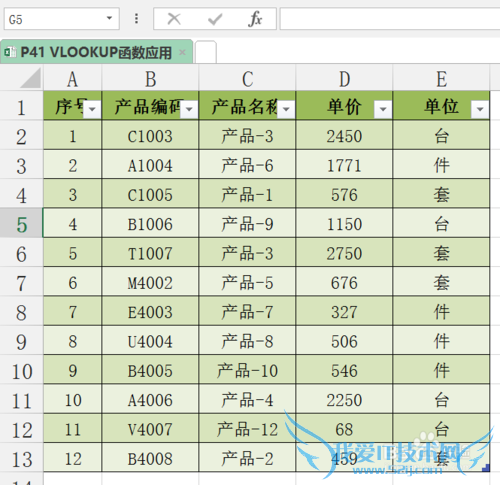Select column D header
This screenshot has height=485, width=500.
point(344,79)
